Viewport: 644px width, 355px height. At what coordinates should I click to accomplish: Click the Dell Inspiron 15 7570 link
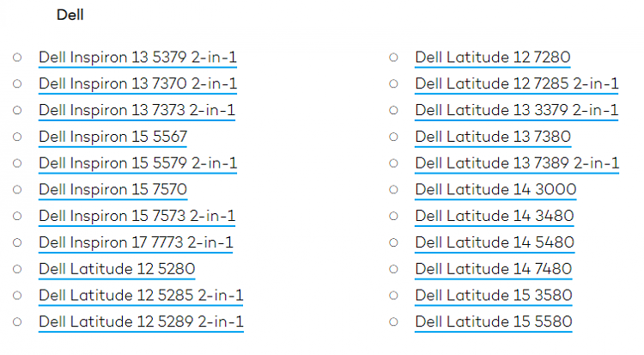(x=112, y=190)
